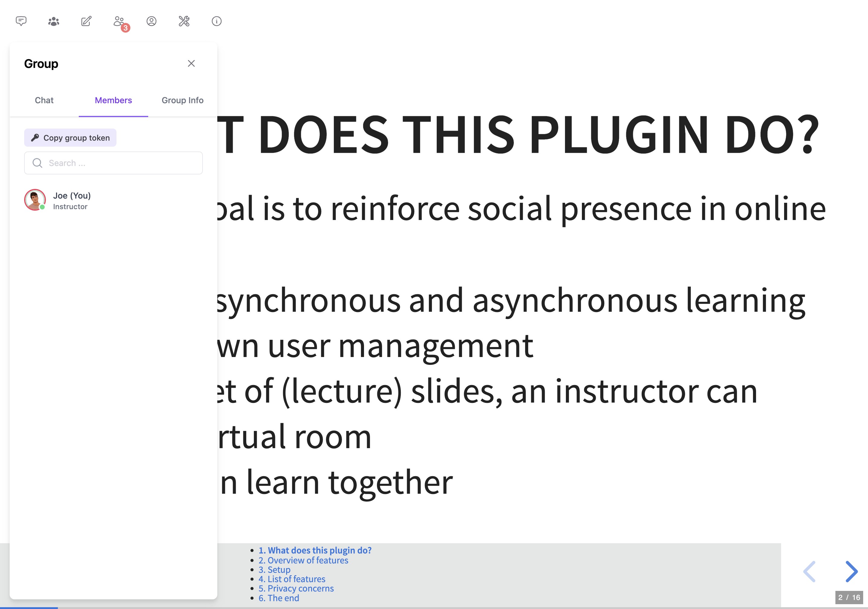Jump to Overview of features link
This screenshot has width=868, height=609.
pyautogui.click(x=303, y=560)
